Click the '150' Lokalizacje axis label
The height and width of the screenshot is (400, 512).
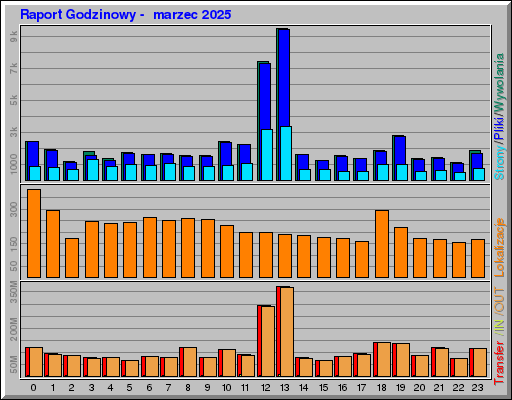pos(14,244)
